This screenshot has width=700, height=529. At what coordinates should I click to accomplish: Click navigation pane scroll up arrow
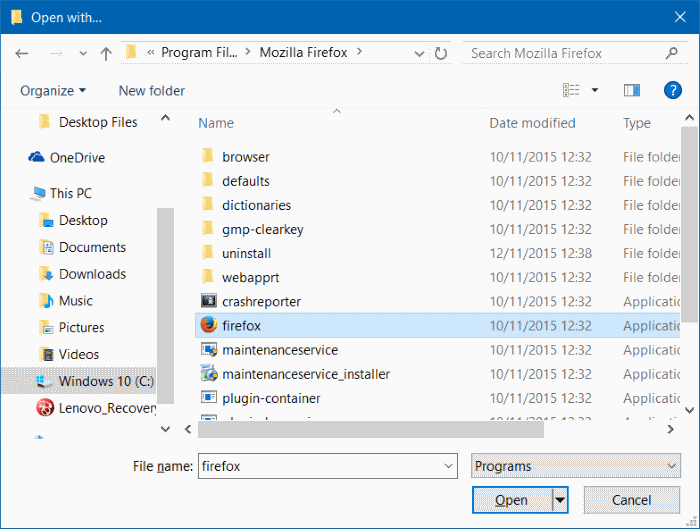tap(165, 118)
